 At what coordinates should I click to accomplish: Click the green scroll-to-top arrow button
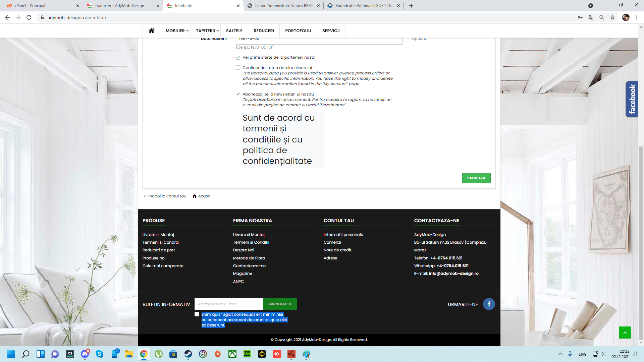coord(625,333)
